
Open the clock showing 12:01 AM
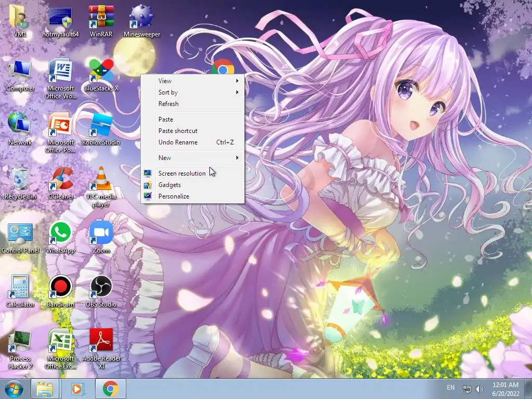[506, 389]
